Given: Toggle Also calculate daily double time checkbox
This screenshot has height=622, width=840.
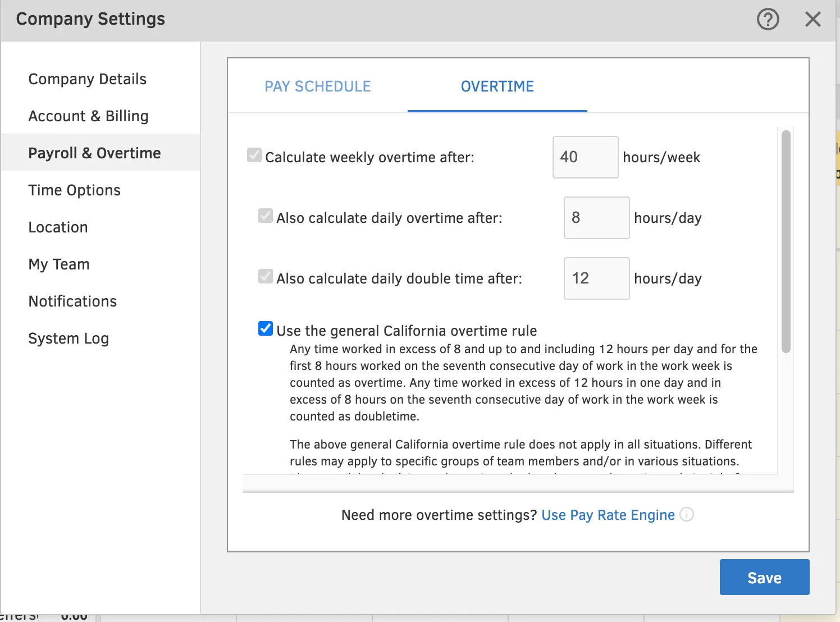Looking at the screenshot, I should [264, 276].
